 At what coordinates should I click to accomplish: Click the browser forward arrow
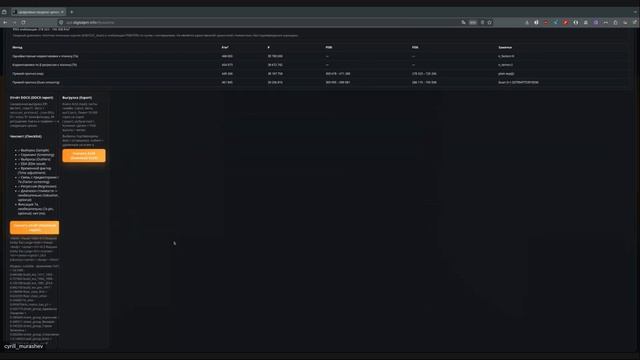14,22
